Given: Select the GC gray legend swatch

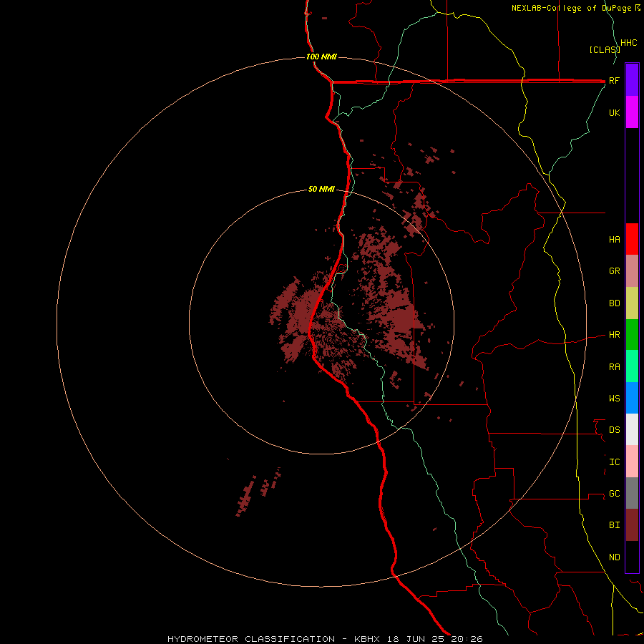Looking at the screenshot, I should 632,493.
